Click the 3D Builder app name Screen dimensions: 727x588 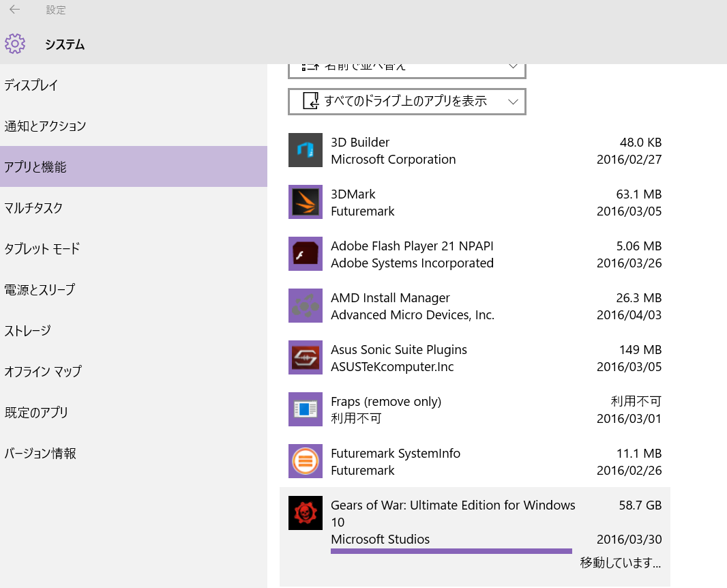[360, 143]
